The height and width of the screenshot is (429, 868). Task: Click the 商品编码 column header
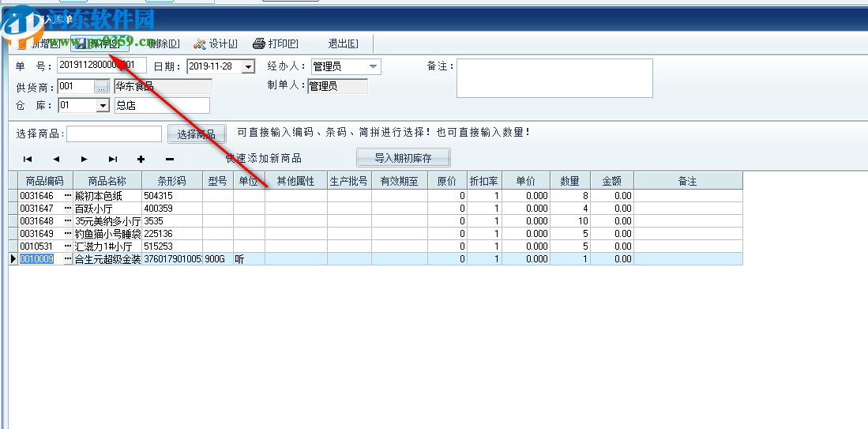click(x=45, y=181)
